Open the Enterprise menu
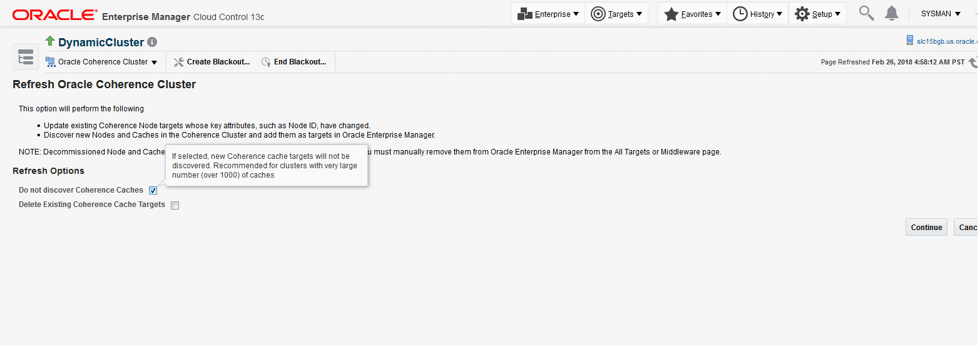This screenshot has height=359, width=980. point(548,14)
